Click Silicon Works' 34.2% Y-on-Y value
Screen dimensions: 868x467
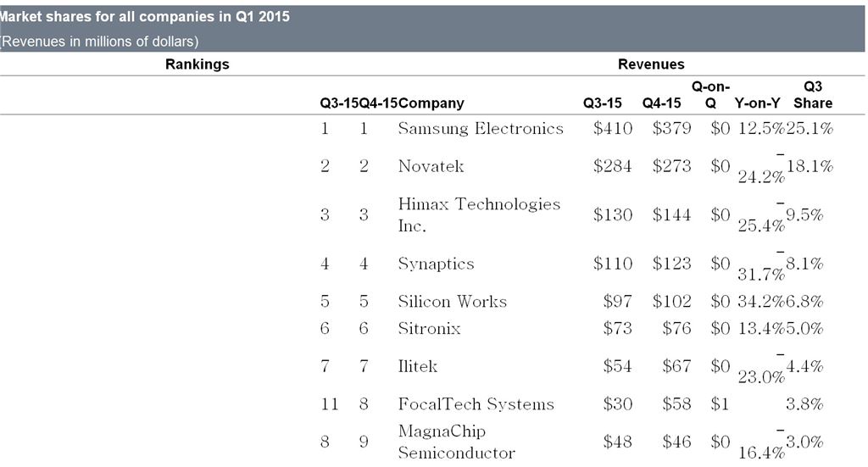(x=759, y=302)
